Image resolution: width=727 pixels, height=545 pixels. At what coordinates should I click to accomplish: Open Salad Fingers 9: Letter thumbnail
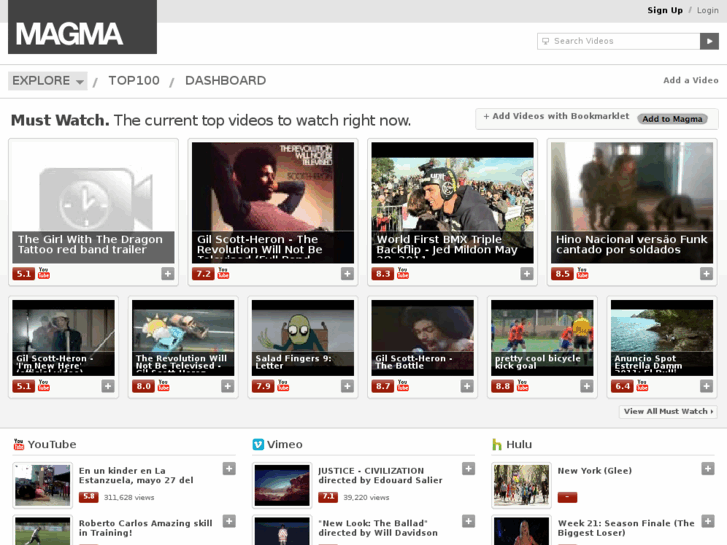[303, 338]
